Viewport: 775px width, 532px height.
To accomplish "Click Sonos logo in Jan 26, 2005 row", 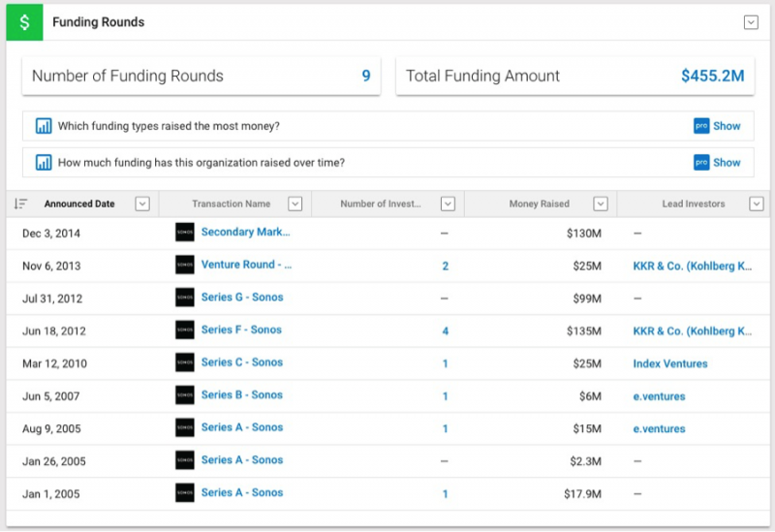I will click(x=185, y=460).
